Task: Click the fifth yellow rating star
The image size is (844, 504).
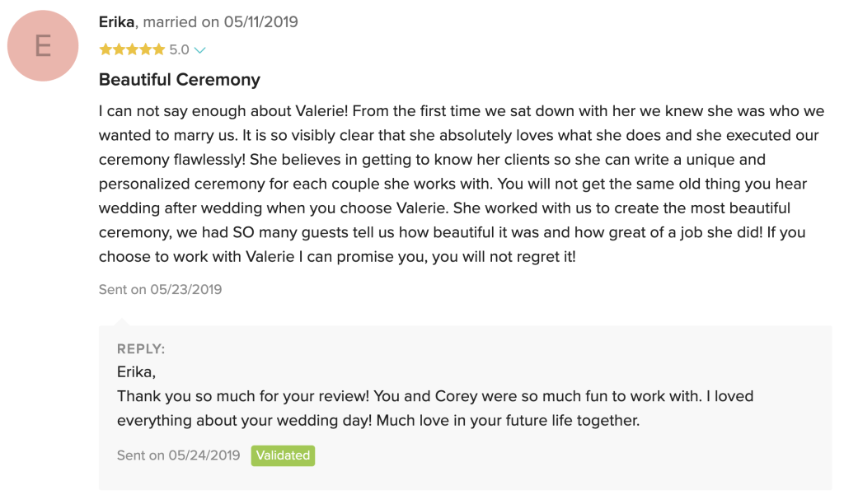Action: (158, 50)
